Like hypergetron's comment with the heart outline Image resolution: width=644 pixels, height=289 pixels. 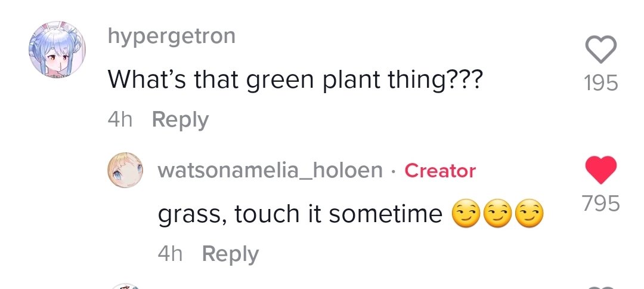point(601,49)
